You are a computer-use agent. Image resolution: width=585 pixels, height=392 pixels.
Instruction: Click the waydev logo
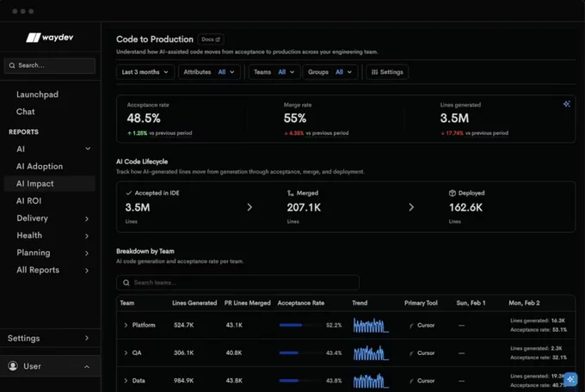pyautogui.click(x=50, y=37)
